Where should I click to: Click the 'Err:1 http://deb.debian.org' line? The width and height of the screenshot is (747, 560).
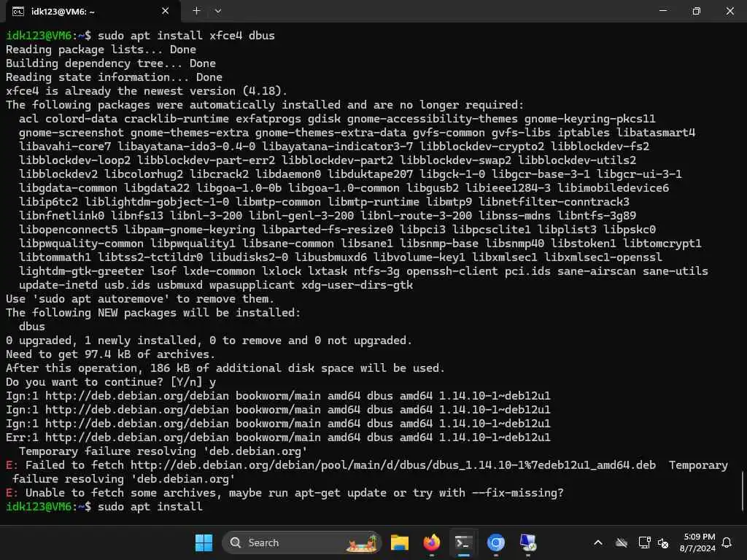click(278, 437)
